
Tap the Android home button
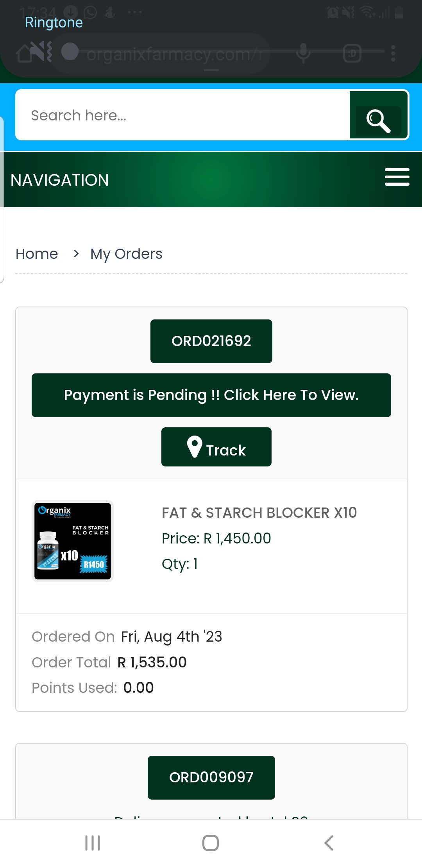point(211,843)
